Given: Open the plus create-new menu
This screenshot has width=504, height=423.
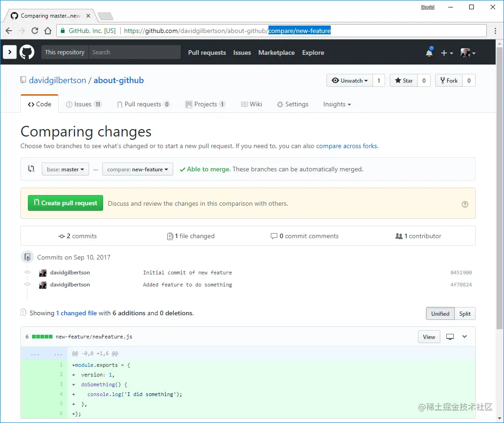Looking at the screenshot, I should coord(447,53).
